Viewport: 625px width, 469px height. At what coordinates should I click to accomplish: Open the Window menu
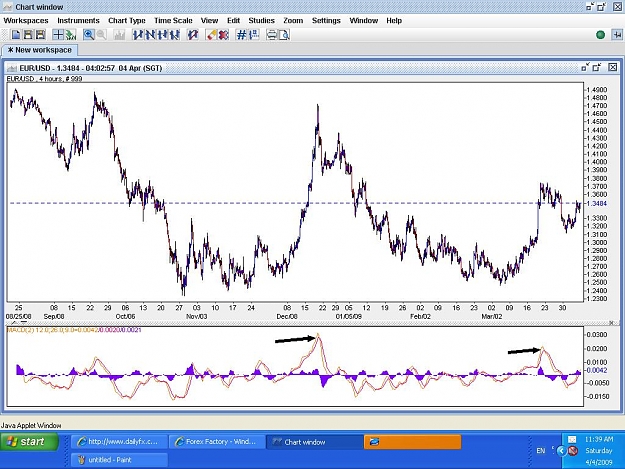pyautogui.click(x=364, y=20)
